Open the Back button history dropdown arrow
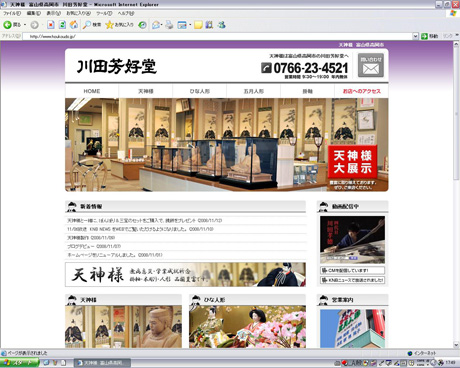This screenshot has width=460, height=368. [x=25, y=25]
